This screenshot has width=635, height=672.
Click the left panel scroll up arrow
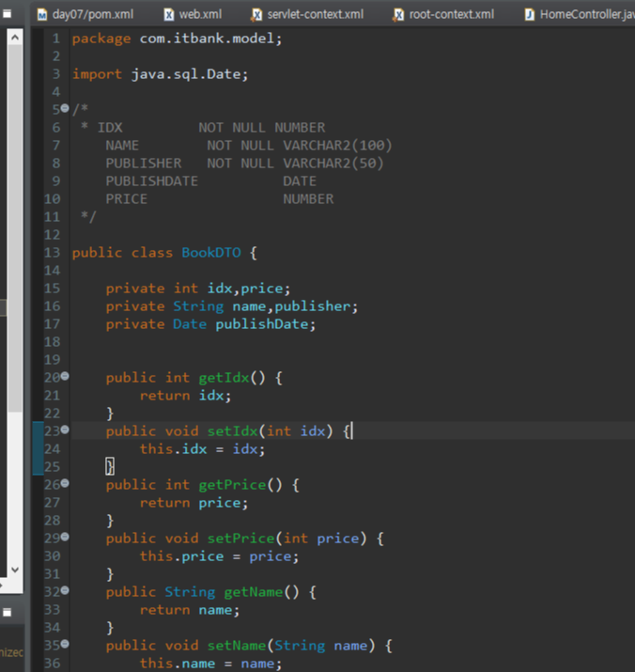pos(15,38)
